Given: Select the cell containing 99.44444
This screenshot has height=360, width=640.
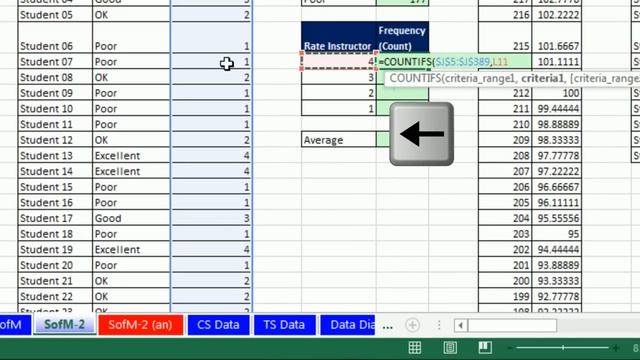Looking at the screenshot, I should point(557,109).
